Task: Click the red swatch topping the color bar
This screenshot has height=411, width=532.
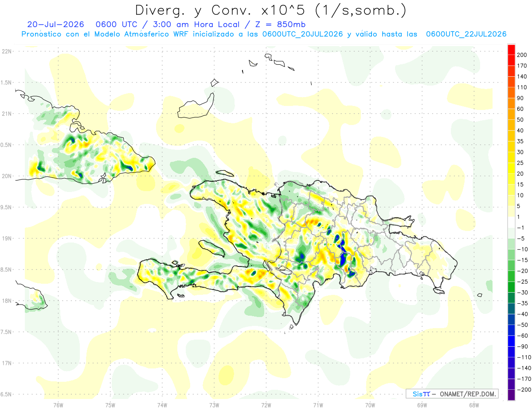Action: point(511,50)
